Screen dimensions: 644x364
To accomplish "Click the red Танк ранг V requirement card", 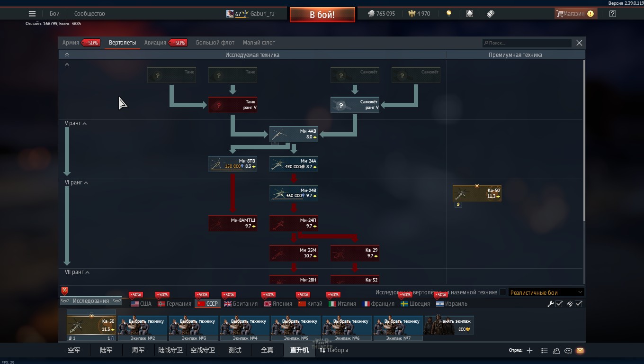I will point(233,105).
